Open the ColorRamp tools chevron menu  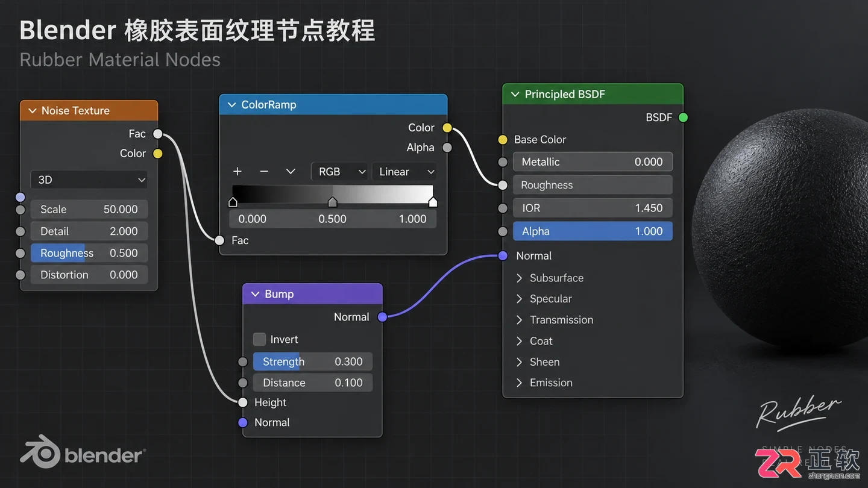click(291, 172)
